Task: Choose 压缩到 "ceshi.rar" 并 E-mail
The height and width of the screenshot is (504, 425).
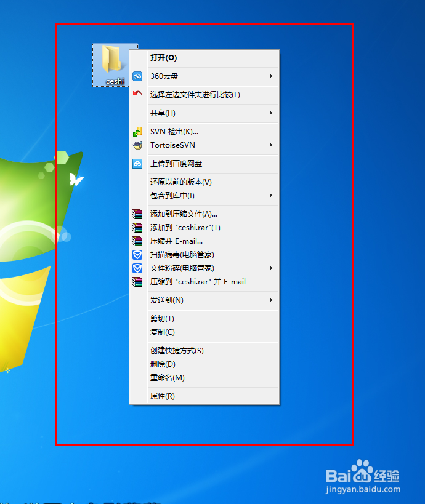Action: coord(204,282)
